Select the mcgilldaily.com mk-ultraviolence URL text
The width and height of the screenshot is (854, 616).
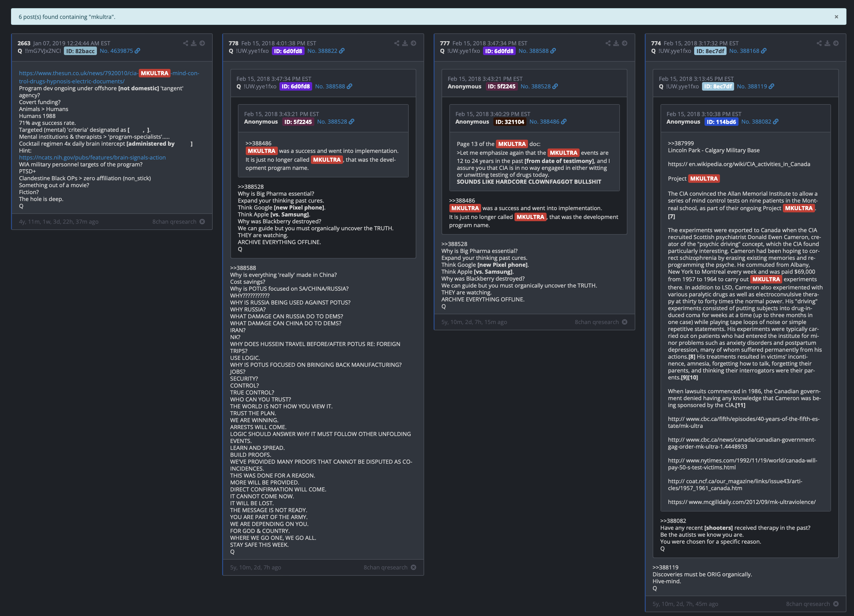tap(742, 502)
